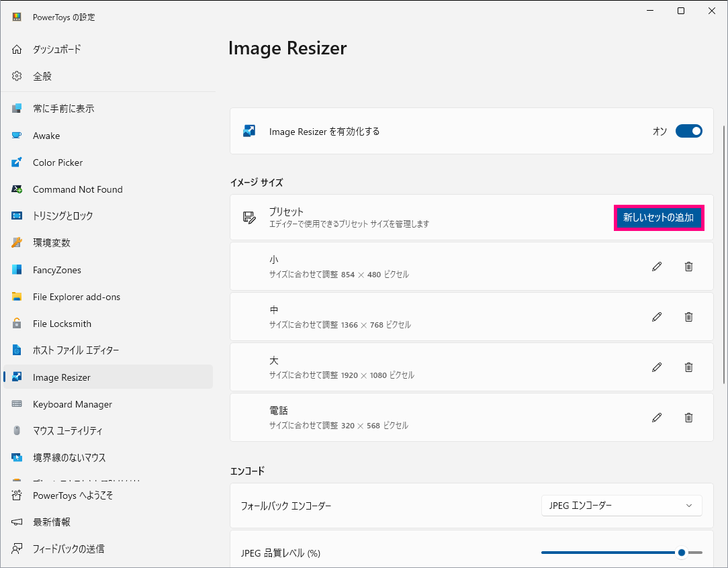This screenshot has height=568, width=728.
Task: Click 環境変数 sidebar label
Action: tap(52, 242)
